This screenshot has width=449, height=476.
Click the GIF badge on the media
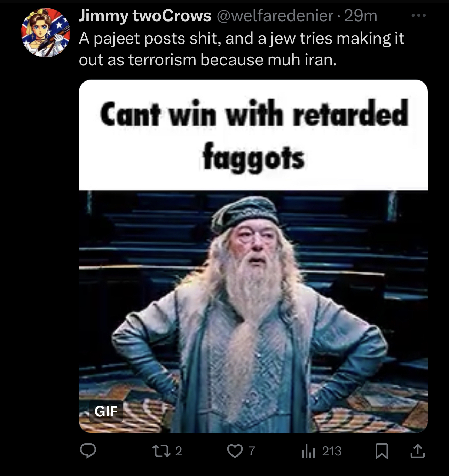(x=106, y=411)
